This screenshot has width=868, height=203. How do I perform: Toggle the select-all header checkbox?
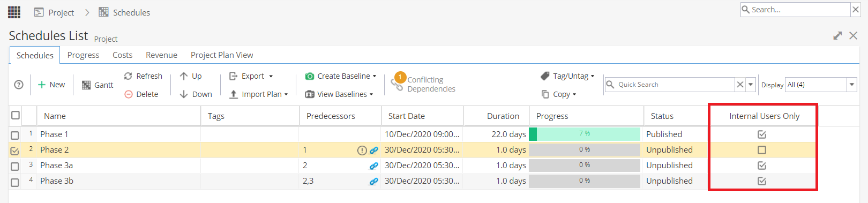pyautogui.click(x=16, y=115)
